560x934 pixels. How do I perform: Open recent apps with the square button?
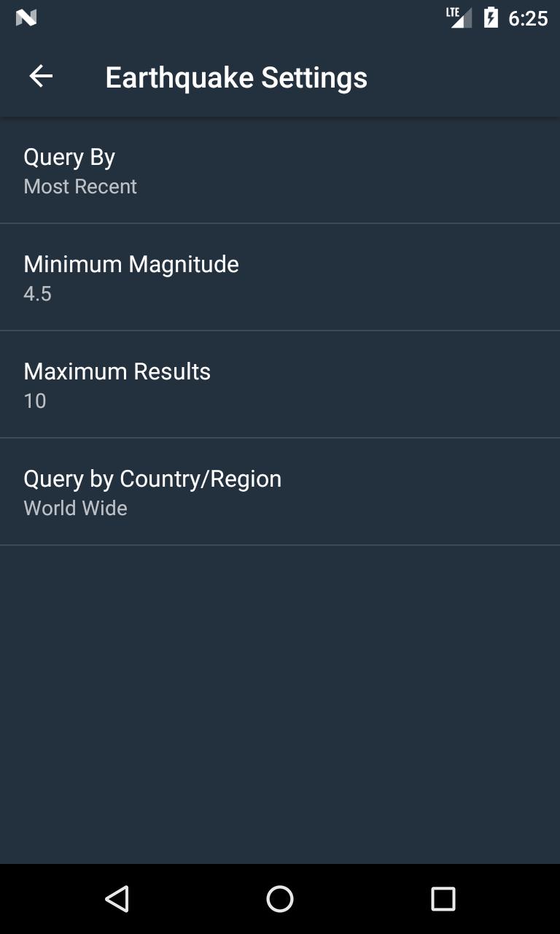click(x=443, y=898)
